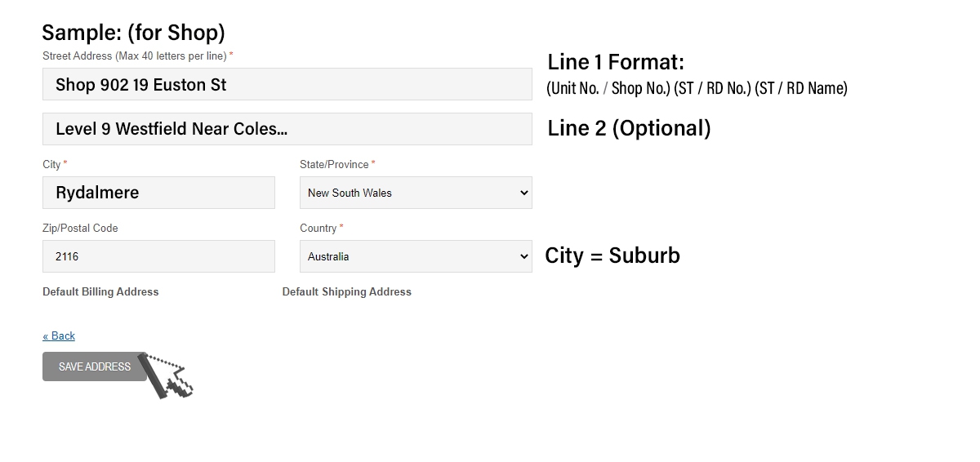Open the State/Province dropdown showing New South Wales
This screenshot has height=462, width=980.
pyautogui.click(x=416, y=193)
